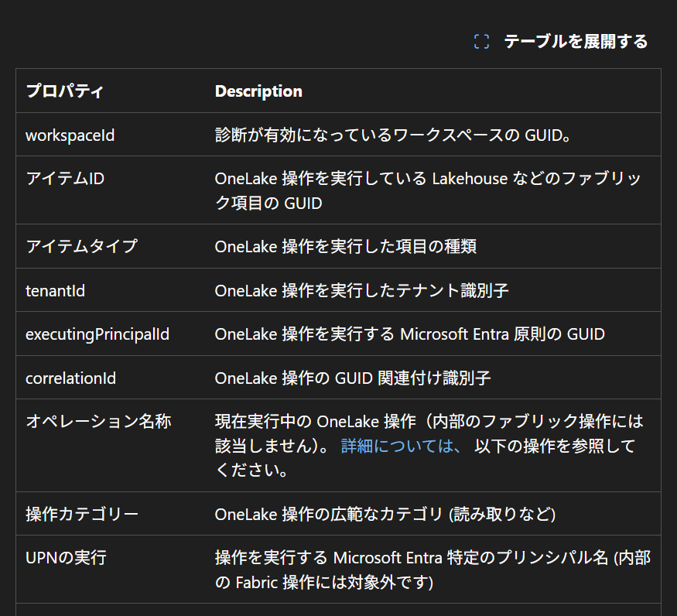Click the description OneLake 操作の GUID 関連付け識別子
Image resolution: width=677 pixels, height=616 pixels.
coord(353,378)
